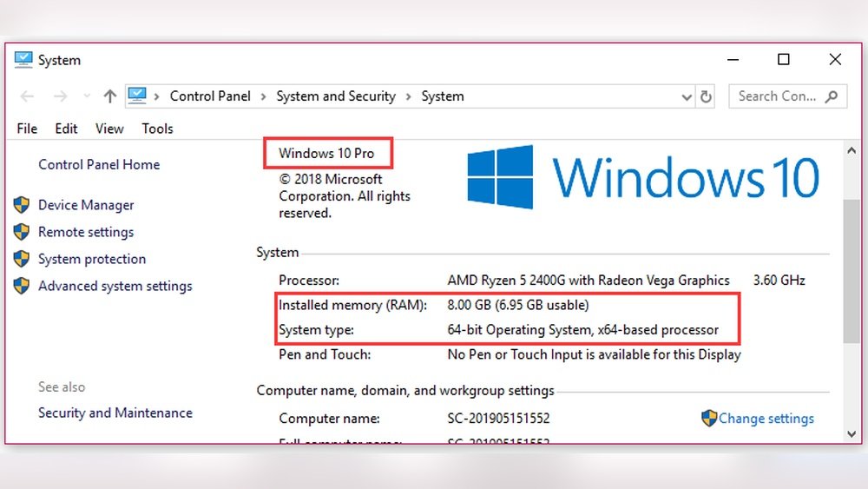This screenshot has width=868, height=489.
Task: Click the Search Control Panel box
Action: pos(778,96)
